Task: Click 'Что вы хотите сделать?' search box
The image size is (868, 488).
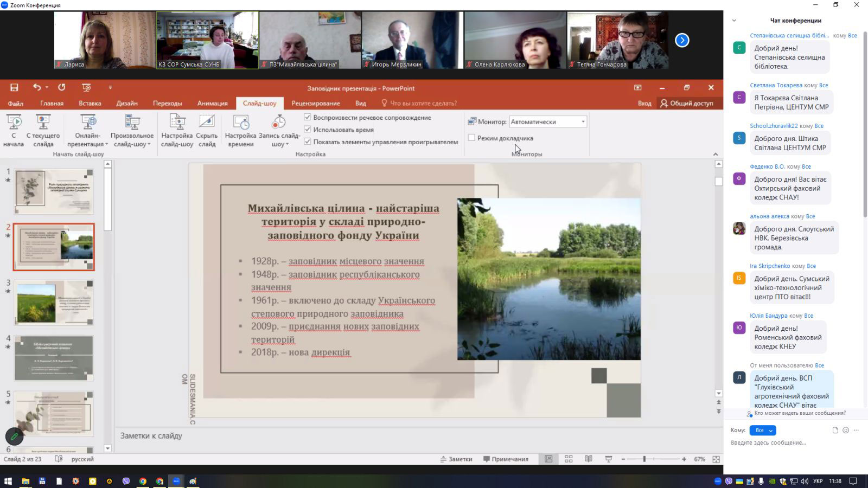Action: coord(419,103)
